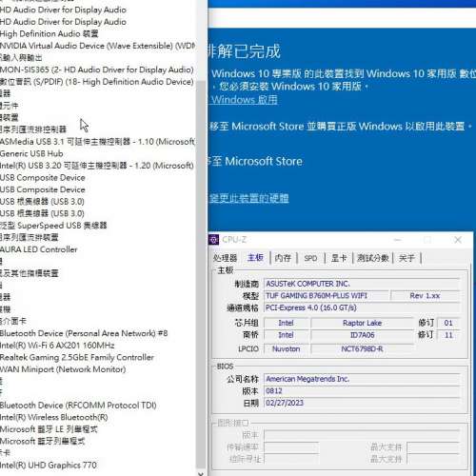Select Microsoft 藍牙 LE 列舉程式 entry
Image resolution: width=476 pixels, height=476 pixels.
pos(49,429)
